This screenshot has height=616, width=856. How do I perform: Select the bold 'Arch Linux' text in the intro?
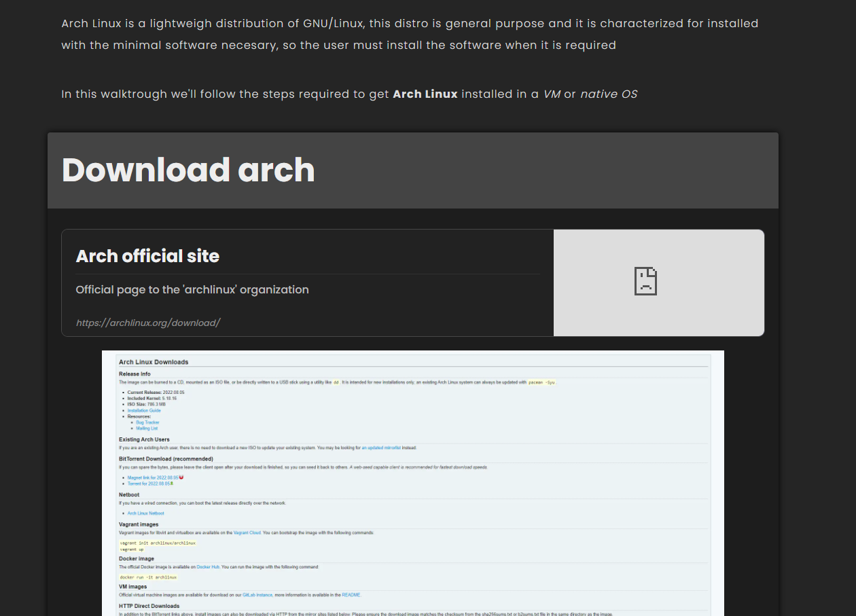(425, 94)
